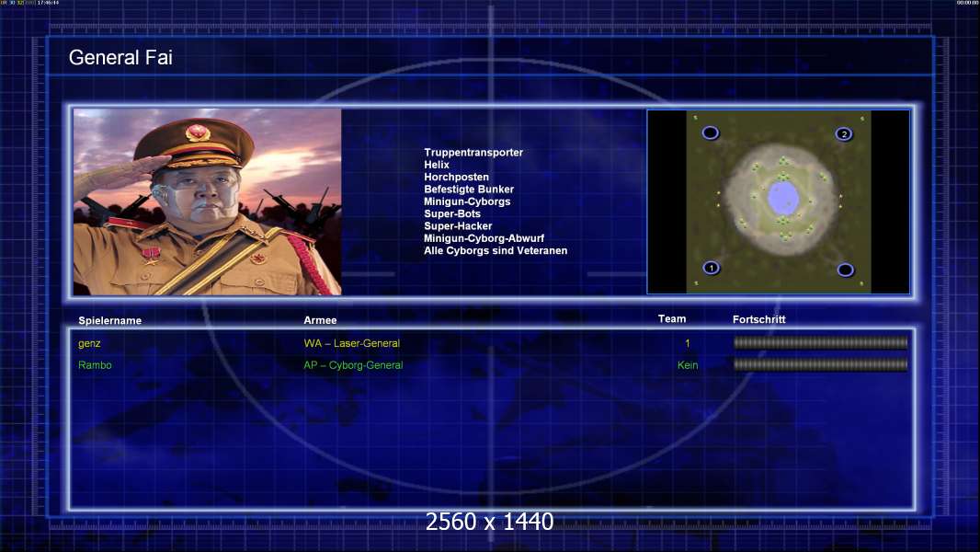This screenshot has height=552, width=980.
Task: Click the Armee column header
Action: [x=320, y=320]
